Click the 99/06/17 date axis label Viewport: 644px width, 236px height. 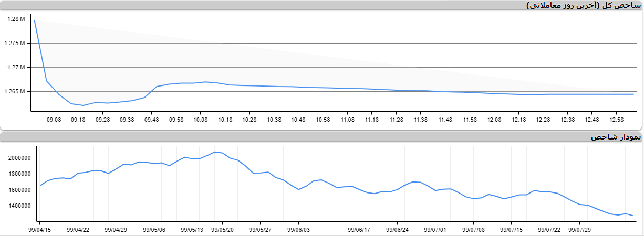[x=360, y=229]
